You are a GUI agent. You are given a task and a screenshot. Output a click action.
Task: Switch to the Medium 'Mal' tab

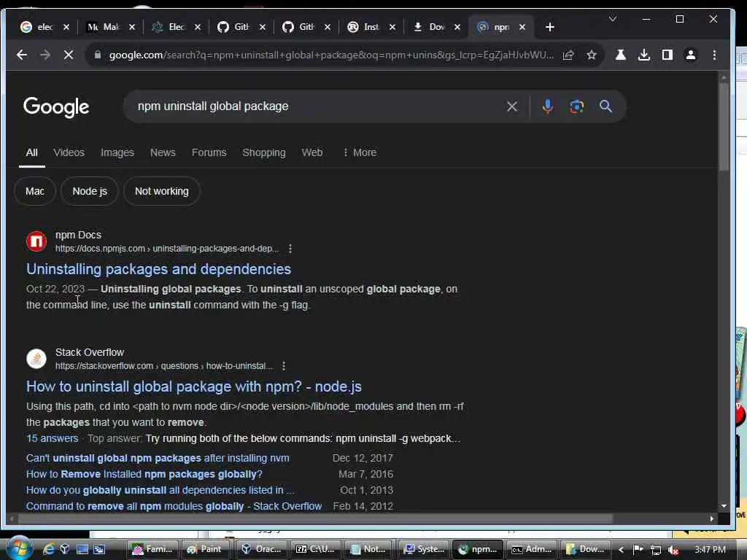pyautogui.click(x=103, y=27)
